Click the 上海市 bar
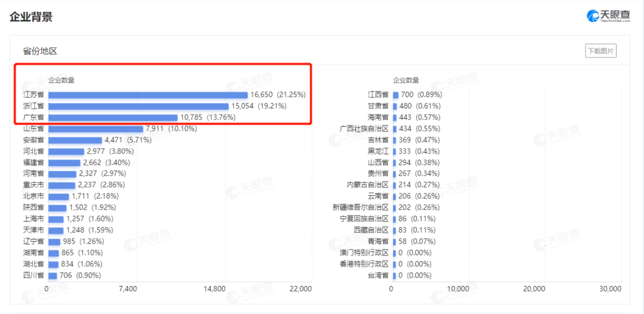The height and width of the screenshot is (314, 644). (56, 219)
